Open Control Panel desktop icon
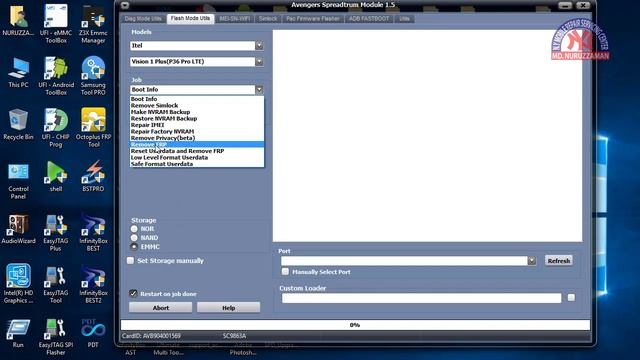 coord(18,180)
